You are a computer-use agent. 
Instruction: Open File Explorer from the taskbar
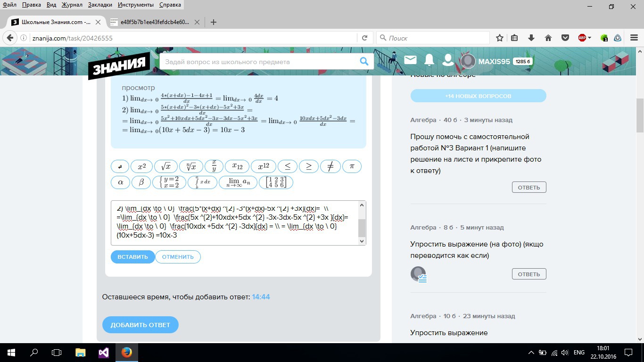click(81, 353)
